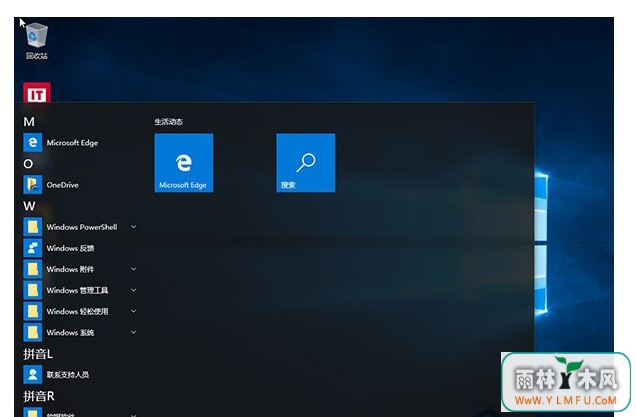Click the 拼音L group header

tap(38, 354)
